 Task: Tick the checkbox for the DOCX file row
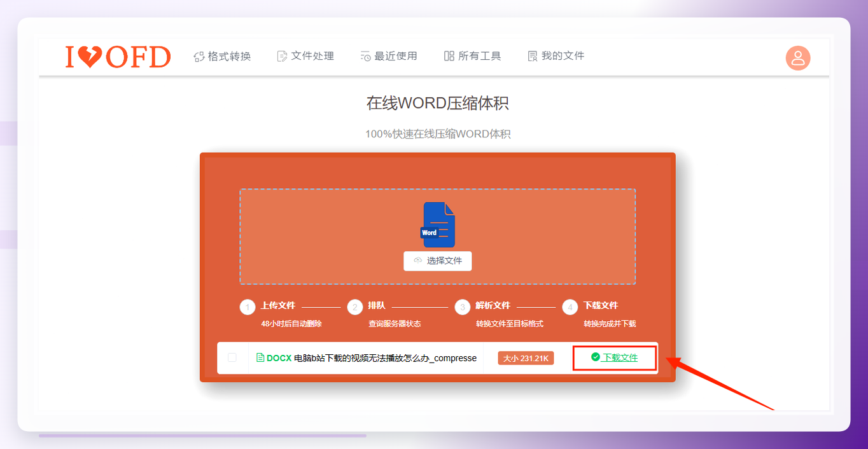[x=232, y=358]
